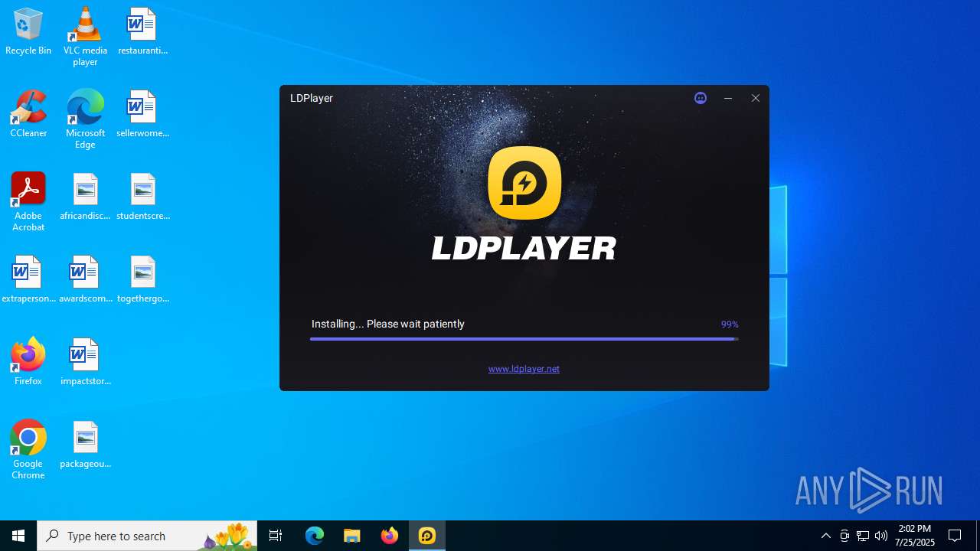Minimize the LDPlayer installer window
Image resolution: width=980 pixels, height=551 pixels.
click(728, 98)
